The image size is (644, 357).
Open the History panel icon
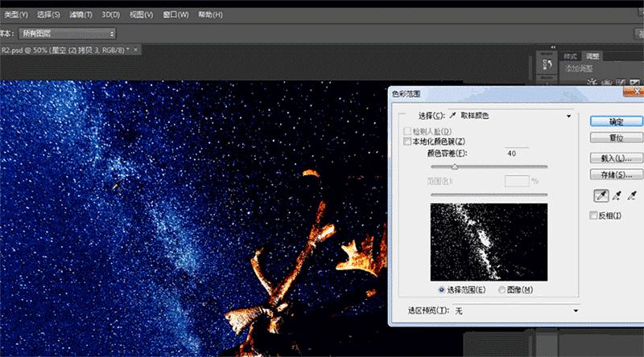pos(547,65)
